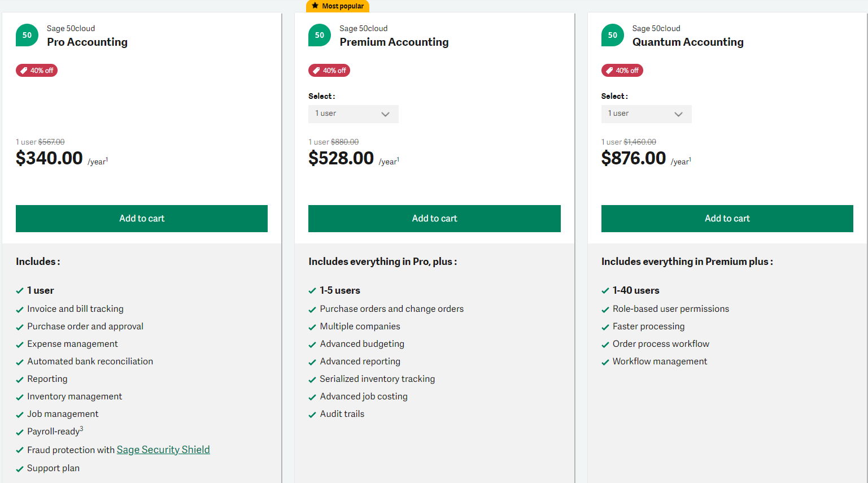Add Premium Accounting to cart
The height and width of the screenshot is (483, 868).
434,219
